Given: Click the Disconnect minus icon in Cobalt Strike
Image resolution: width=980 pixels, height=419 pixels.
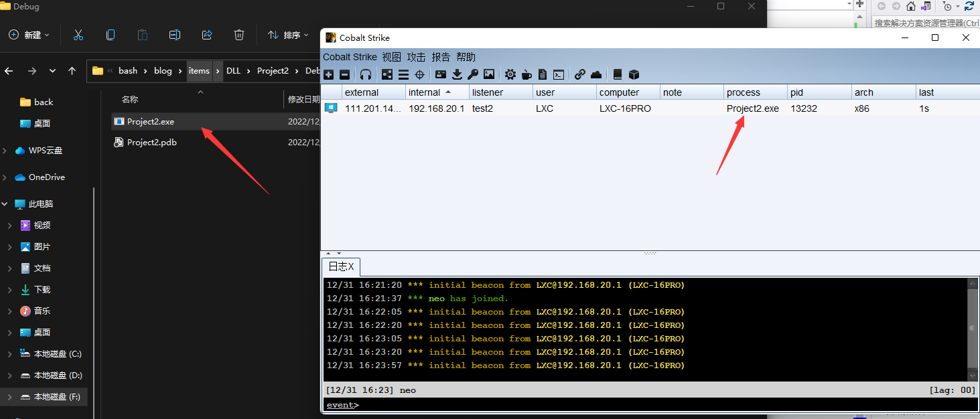Looking at the screenshot, I should pos(344,74).
